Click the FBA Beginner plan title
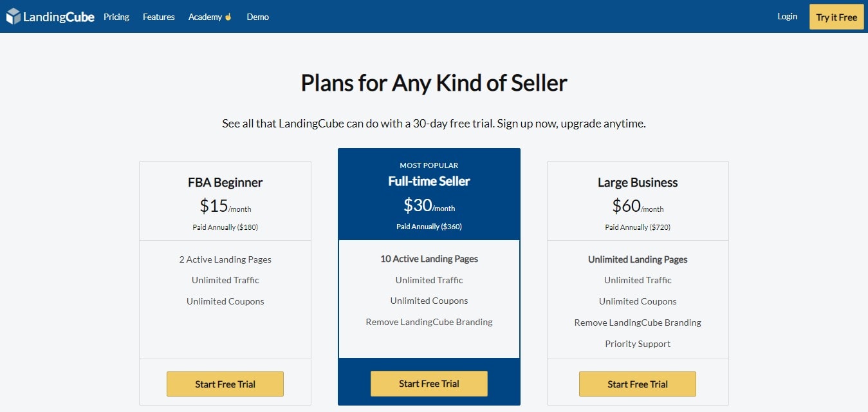The image size is (868, 412). [225, 182]
